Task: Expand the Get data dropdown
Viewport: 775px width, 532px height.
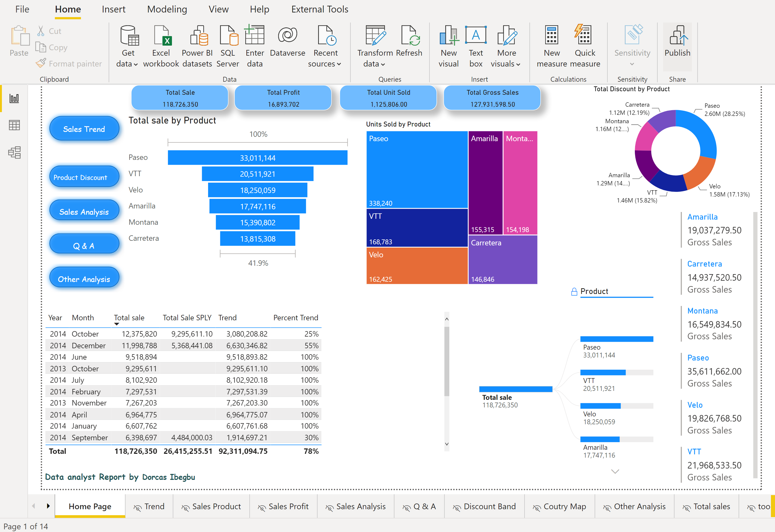Action: (136, 64)
